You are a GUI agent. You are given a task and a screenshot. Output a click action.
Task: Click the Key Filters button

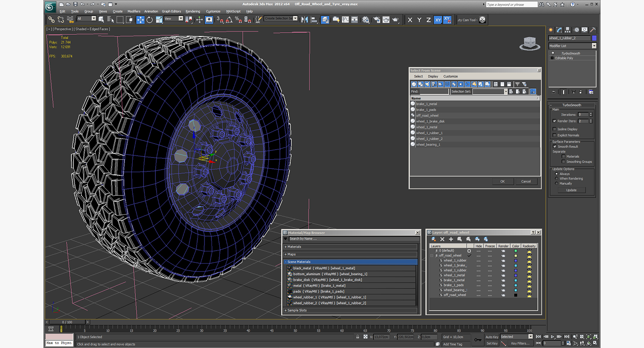(520, 343)
